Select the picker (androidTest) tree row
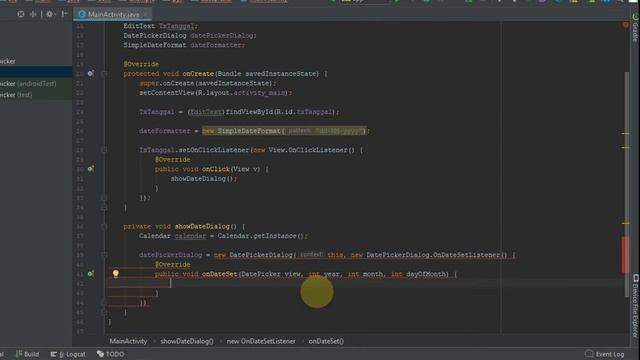Screen dimensions: 640x360 (x=36, y=84)
